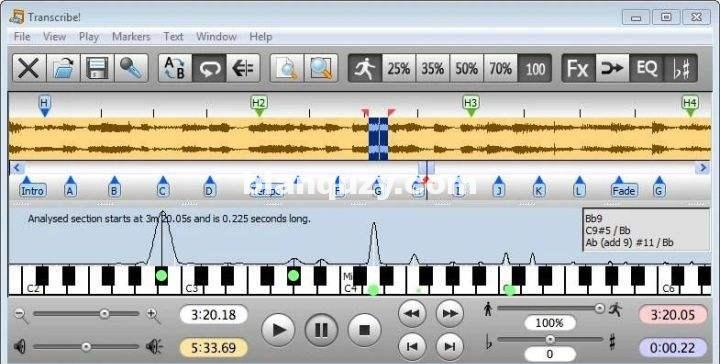Click the floppy disk save icon

(x=97, y=68)
